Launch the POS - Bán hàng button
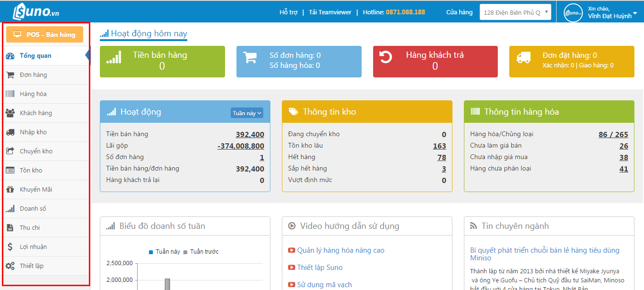The height and width of the screenshot is (290, 644). click(44, 34)
